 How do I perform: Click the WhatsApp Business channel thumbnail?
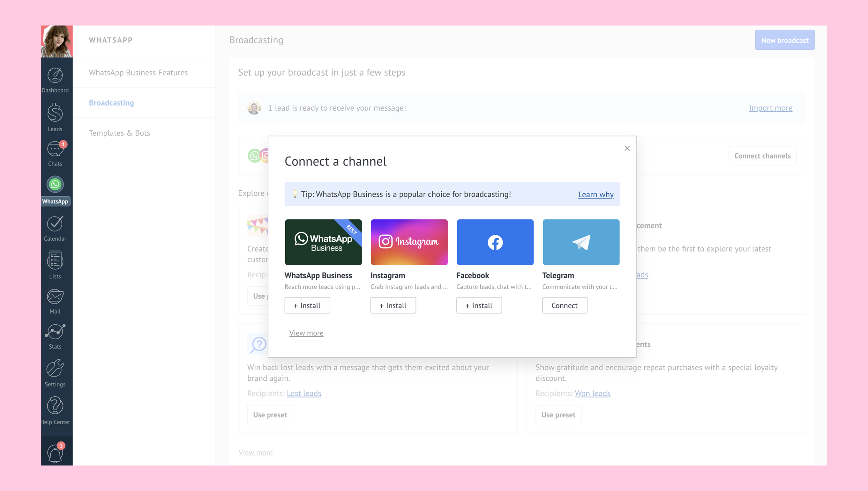[323, 242]
